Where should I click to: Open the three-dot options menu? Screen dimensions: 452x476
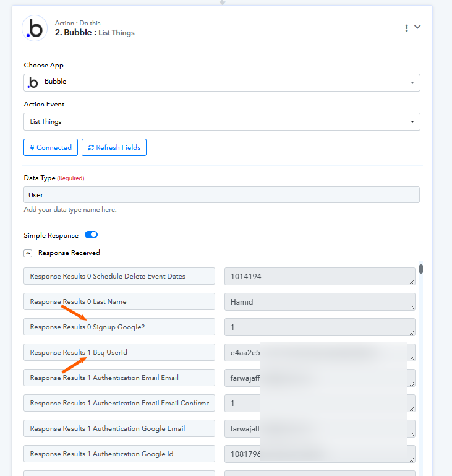point(406,28)
